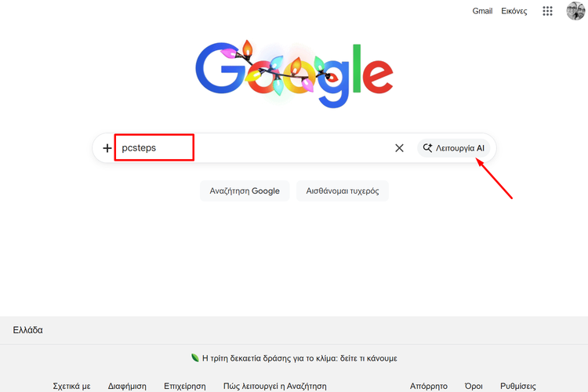This screenshot has width=588, height=392.
Task: Click the Αναζήτηση Google button
Action: tap(245, 191)
